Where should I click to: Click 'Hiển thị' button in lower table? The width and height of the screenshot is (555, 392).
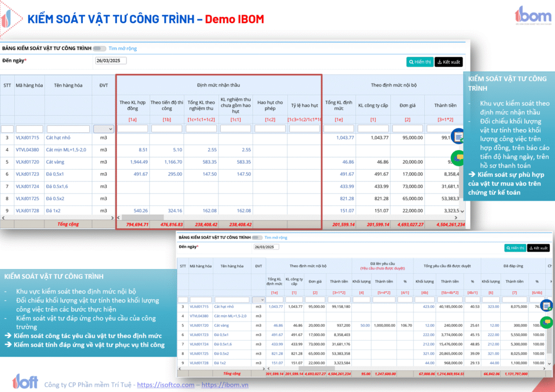click(x=514, y=248)
